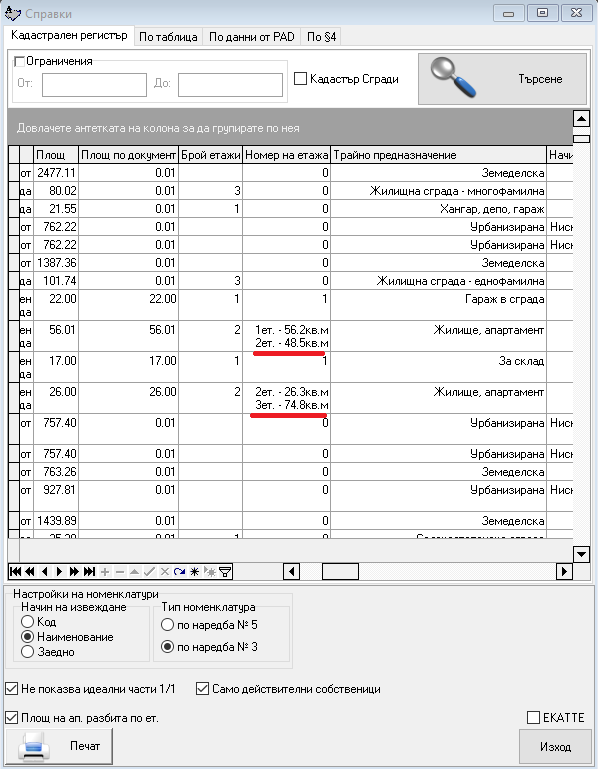Tick the Кадастър Сгради checkbox
Image resolution: width=598 pixels, height=769 pixels.
click(x=300, y=78)
